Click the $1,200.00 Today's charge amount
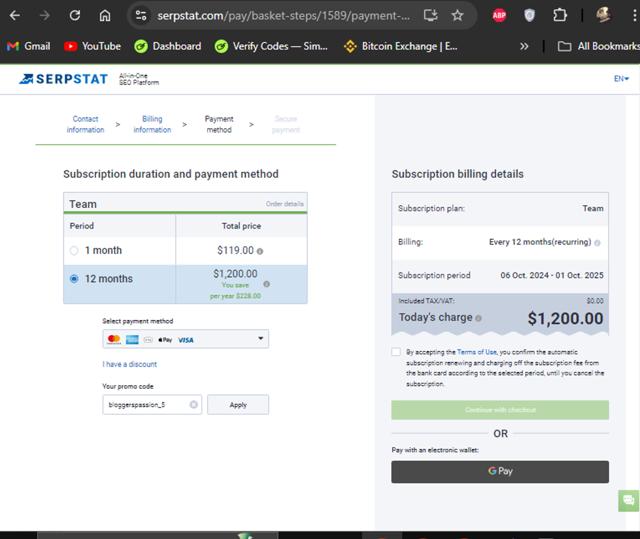Screen dimensions: 640x539 coord(565,318)
